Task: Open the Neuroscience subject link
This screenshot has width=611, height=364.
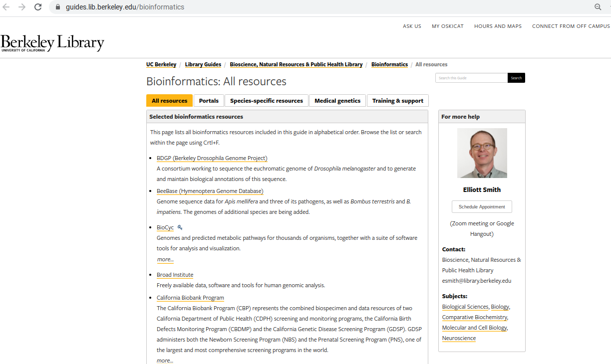Action: pos(459,338)
